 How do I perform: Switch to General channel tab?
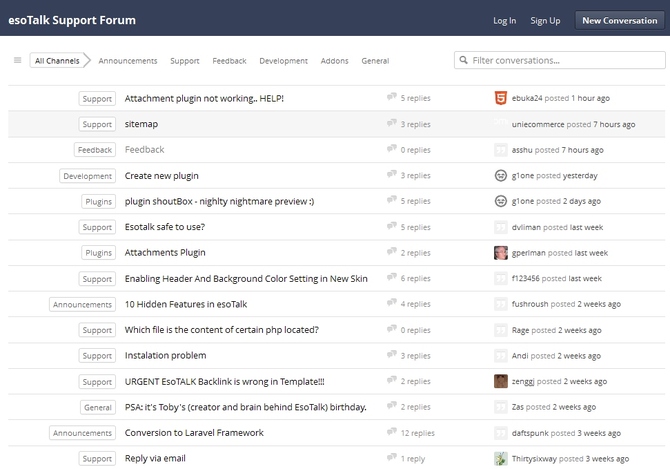tap(375, 61)
